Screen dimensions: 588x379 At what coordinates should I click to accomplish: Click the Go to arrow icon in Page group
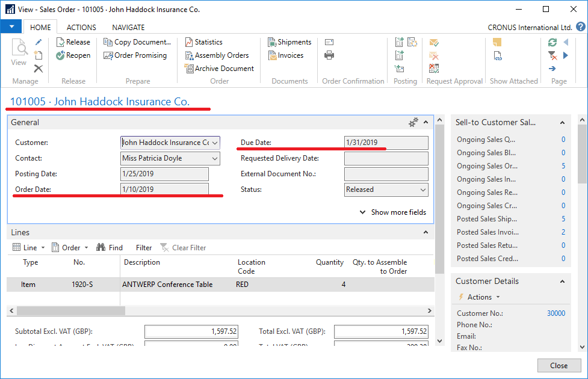coord(552,69)
